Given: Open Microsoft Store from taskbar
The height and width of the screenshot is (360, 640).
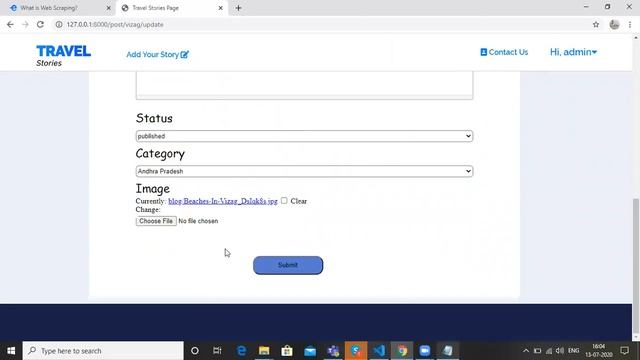Looking at the screenshot, I should (287, 351).
